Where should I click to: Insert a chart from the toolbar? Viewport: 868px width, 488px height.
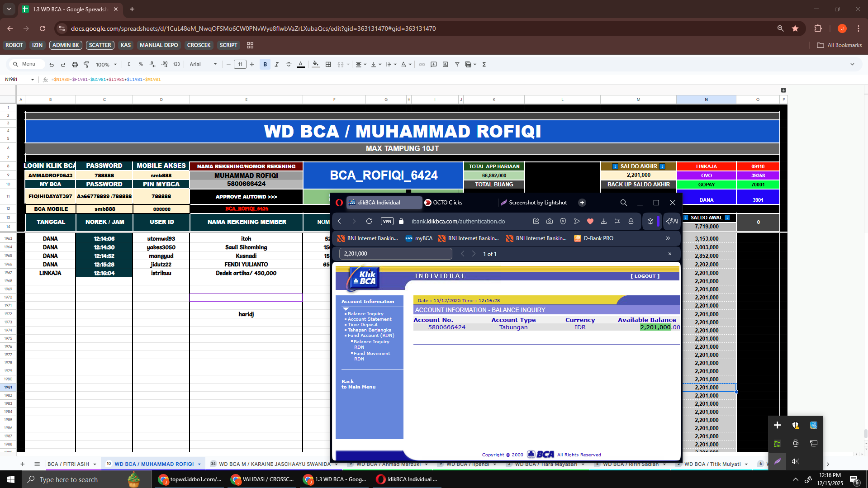tap(446, 64)
